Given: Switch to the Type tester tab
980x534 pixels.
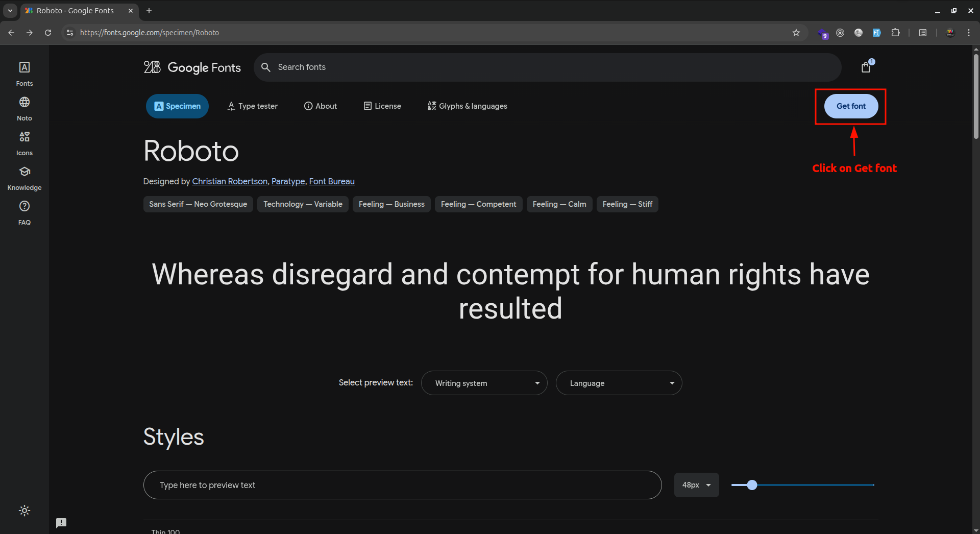Looking at the screenshot, I should point(252,106).
